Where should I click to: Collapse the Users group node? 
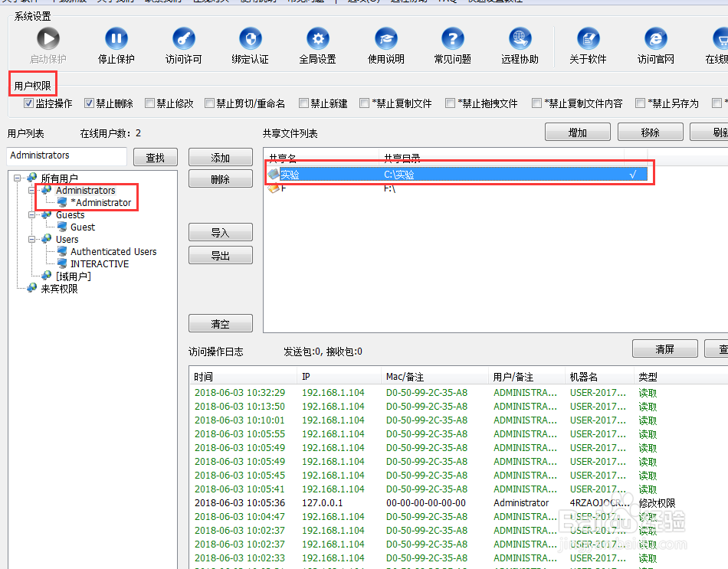coord(31,240)
